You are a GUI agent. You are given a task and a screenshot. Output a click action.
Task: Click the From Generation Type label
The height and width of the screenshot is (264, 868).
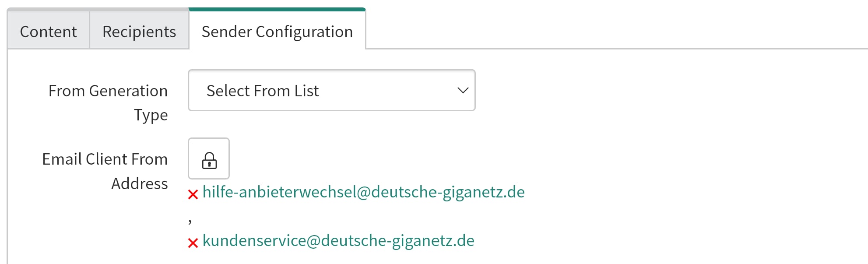tap(108, 103)
